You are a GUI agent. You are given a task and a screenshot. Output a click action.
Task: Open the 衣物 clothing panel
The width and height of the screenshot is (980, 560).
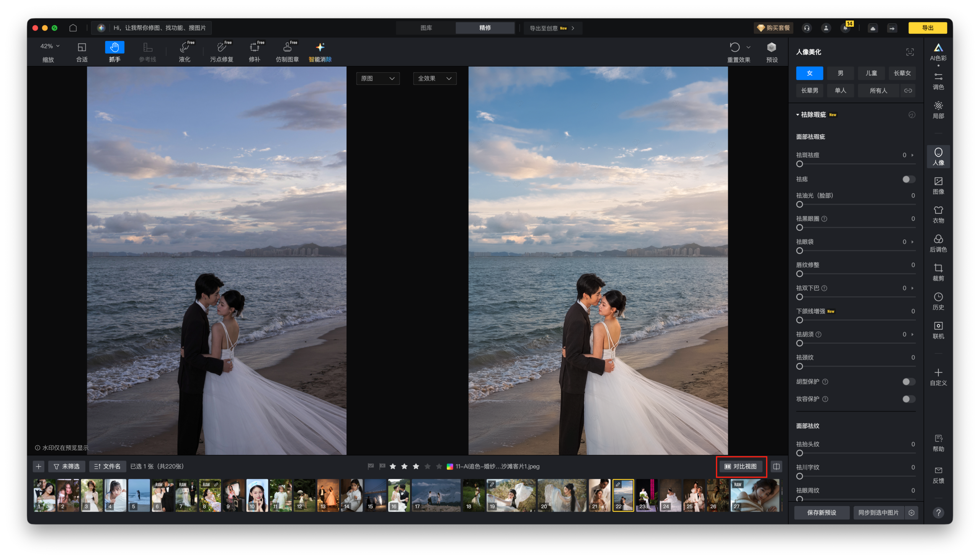pyautogui.click(x=938, y=215)
